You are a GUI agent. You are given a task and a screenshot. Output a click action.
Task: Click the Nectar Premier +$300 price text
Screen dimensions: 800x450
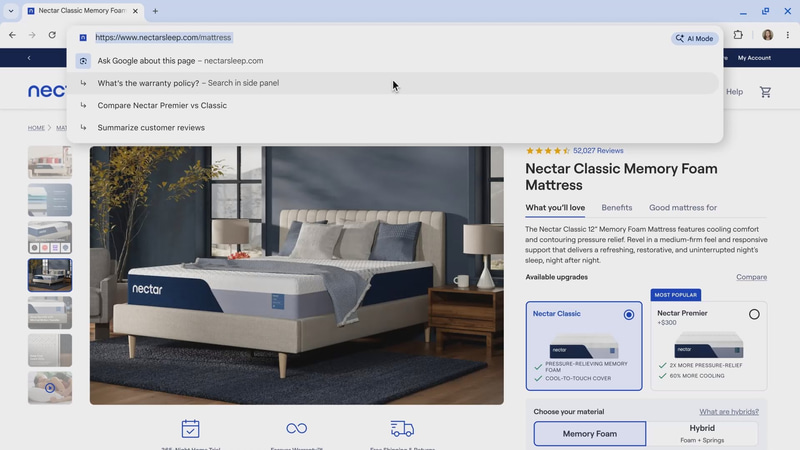[x=667, y=322]
